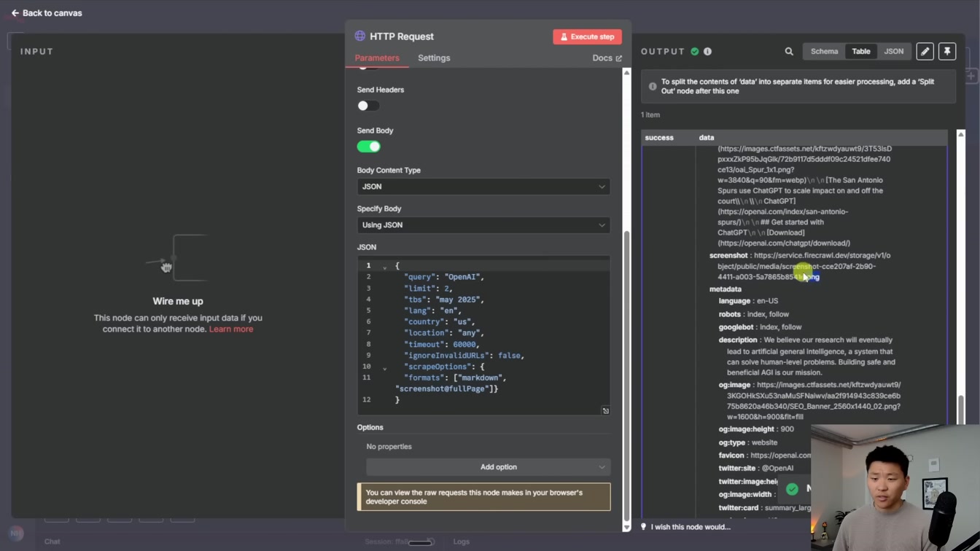The width and height of the screenshot is (980, 551).
Task: Go back to canvas via arrow link
Action: point(46,13)
